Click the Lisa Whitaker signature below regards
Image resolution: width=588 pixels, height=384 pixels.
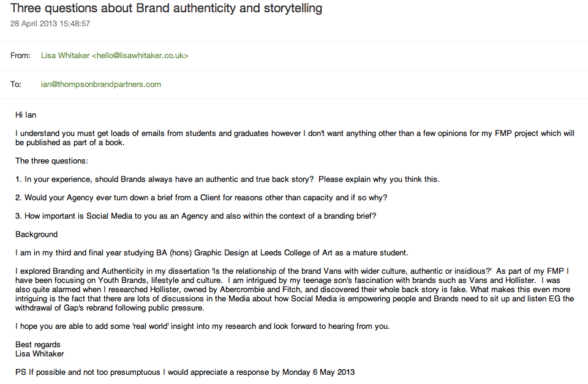click(40, 353)
